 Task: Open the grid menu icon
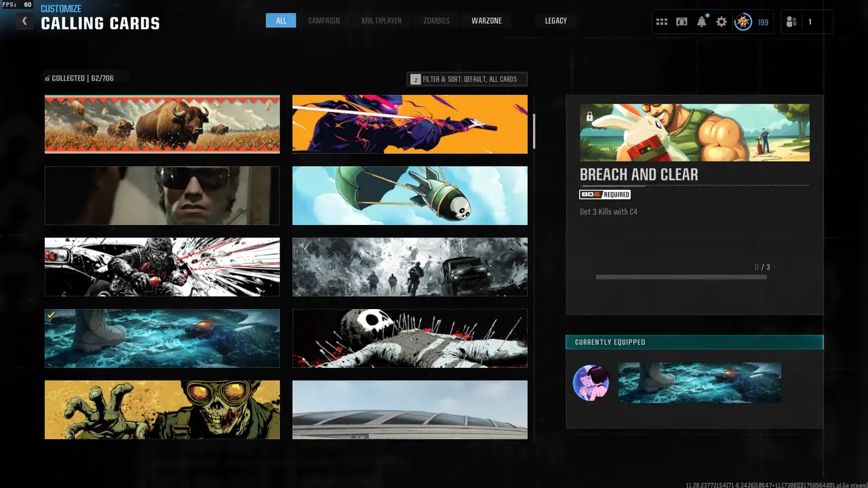[662, 22]
